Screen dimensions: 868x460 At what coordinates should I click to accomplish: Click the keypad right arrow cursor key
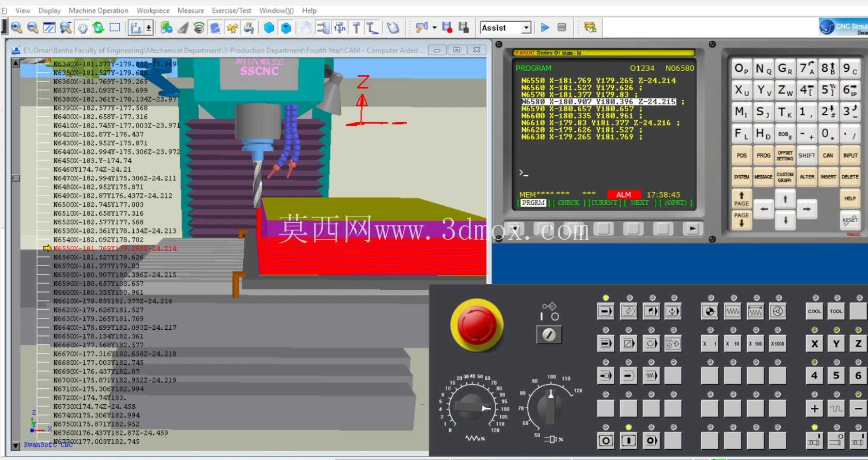point(807,209)
